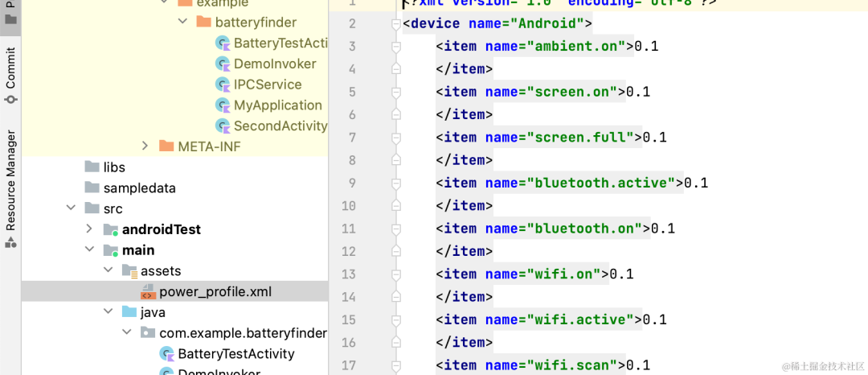Image resolution: width=868 pixels, height=375 pixels.
Task: Click the Kotlin class icon beside IPCService
Action: coord(223,84)
